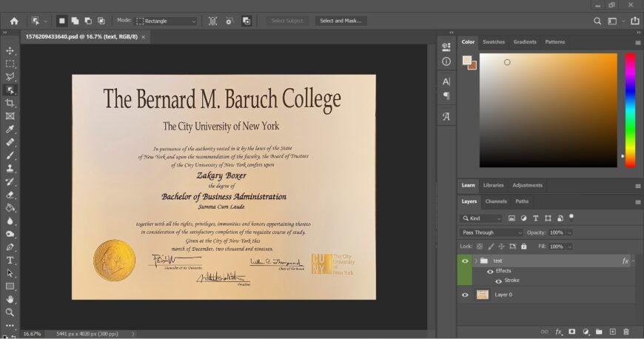This screenshot has width=644, height=339.
Task: Select the Blur tool
Action: pos(10,221)
